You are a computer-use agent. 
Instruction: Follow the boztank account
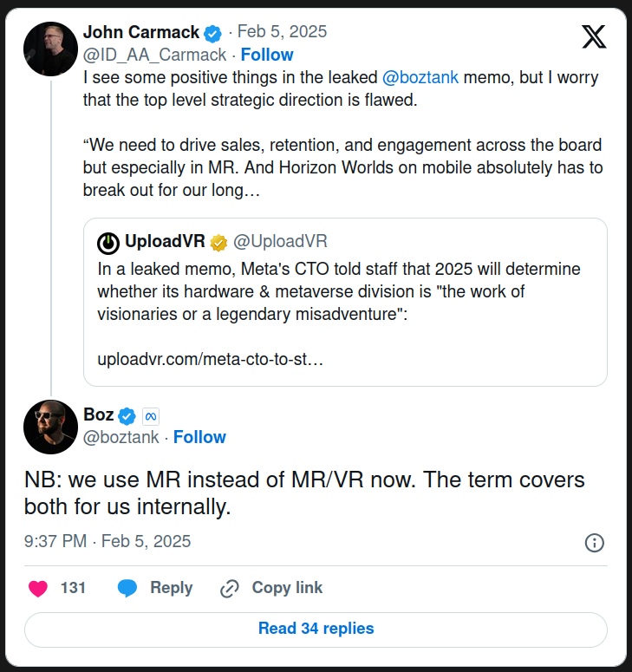[199, 437]
